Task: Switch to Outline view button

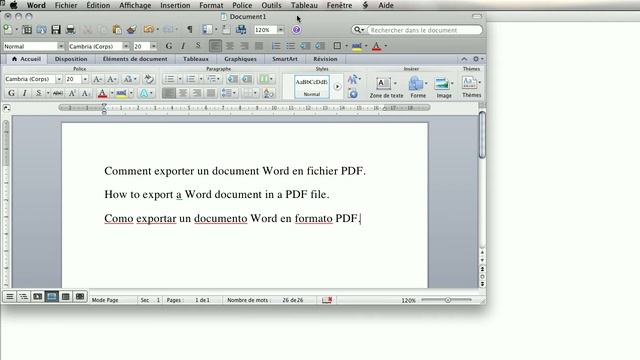Action: [24, 296]
